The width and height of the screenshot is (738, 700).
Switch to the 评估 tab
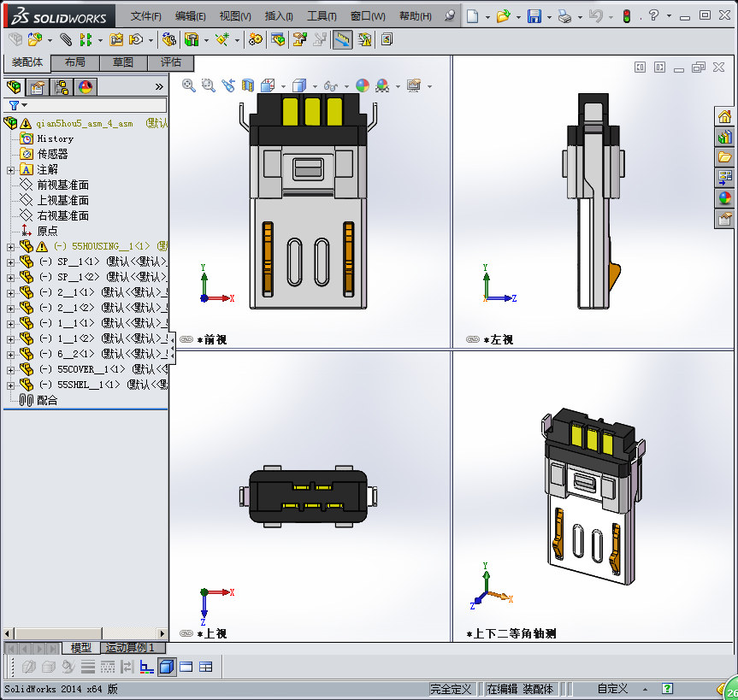(171, 62)
